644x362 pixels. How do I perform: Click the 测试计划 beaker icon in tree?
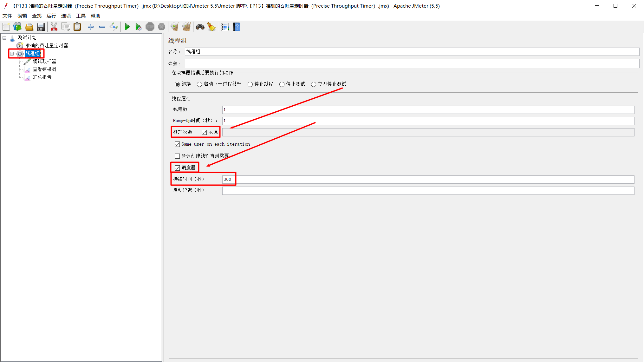click(12, 38)
